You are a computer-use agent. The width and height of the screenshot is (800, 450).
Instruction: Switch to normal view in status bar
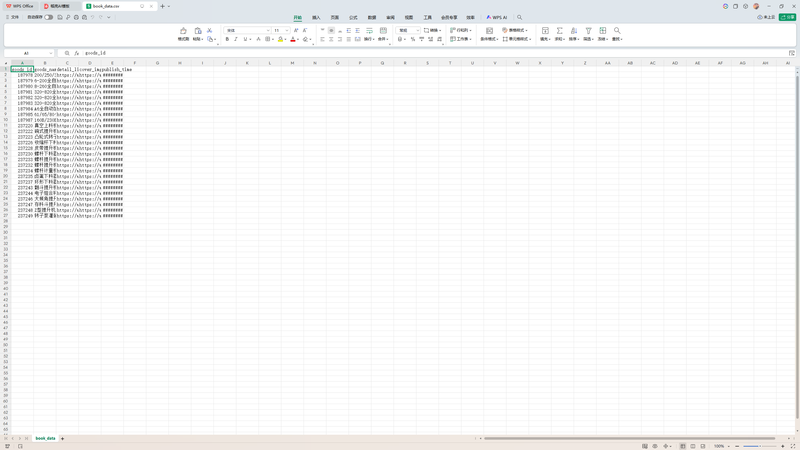tap(683, 446)
